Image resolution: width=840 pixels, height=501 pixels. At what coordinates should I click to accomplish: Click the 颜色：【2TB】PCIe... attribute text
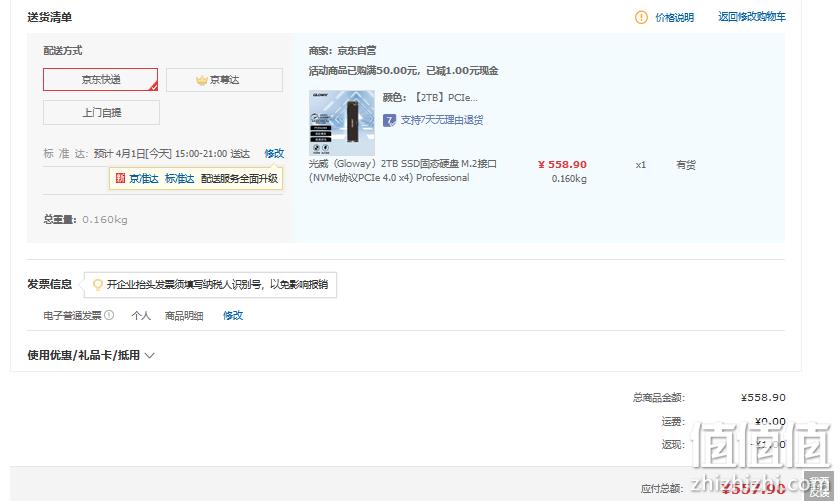[430, 98]
